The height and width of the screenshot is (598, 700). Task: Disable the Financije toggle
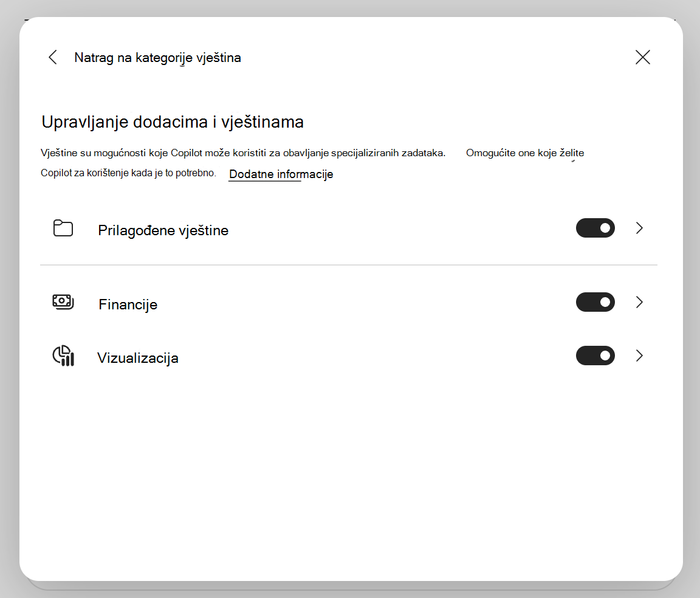595,303
